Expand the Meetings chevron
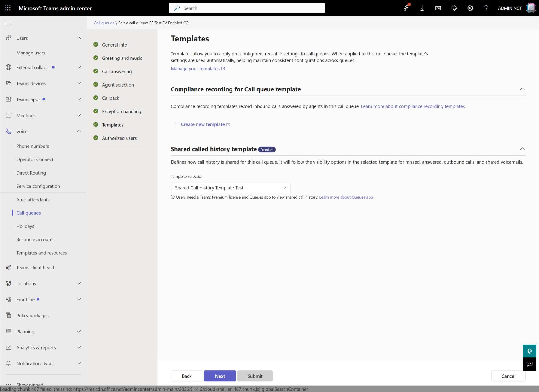This screenshot has height=392, width=539. point(79,115)
